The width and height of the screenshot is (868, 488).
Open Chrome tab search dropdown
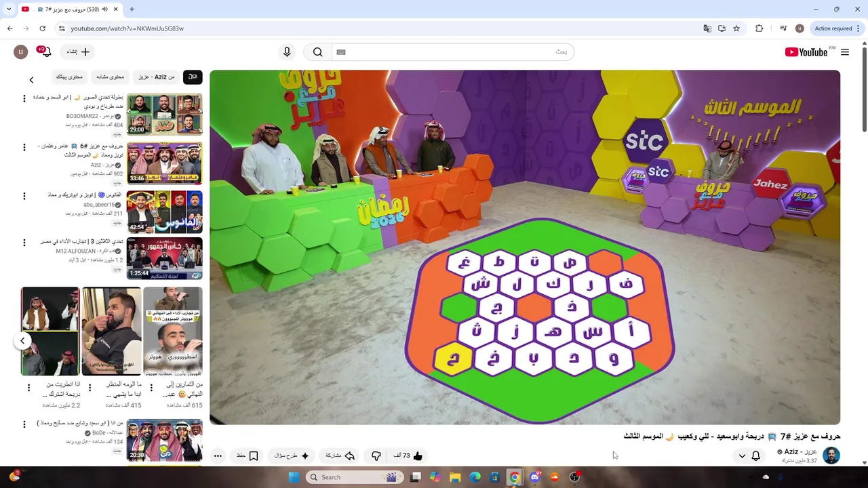pos(9,9)
